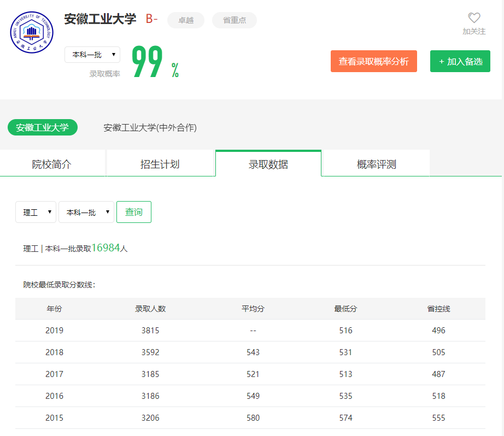504x436 pixels.
Task: Click the 2017 year cell
Action: (54, 374)
